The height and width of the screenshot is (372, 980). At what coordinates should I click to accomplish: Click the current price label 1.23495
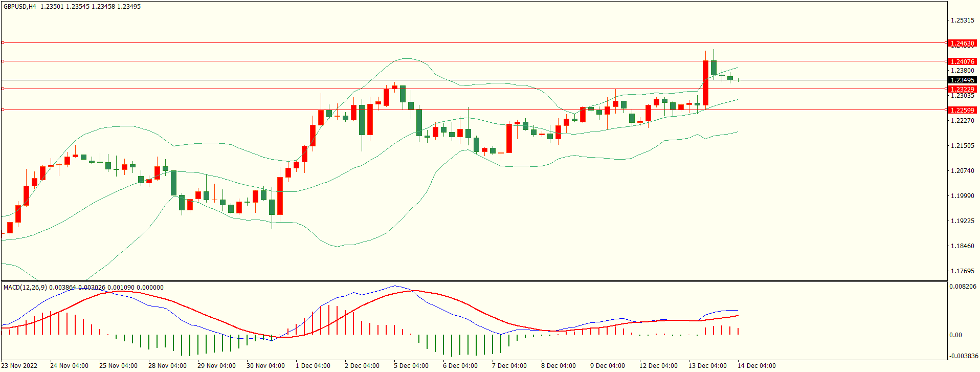[x=962, y=80]
